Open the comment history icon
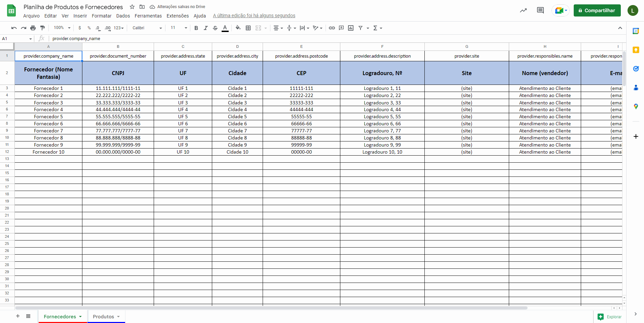644x323 pixels. (x=540, y=10)
